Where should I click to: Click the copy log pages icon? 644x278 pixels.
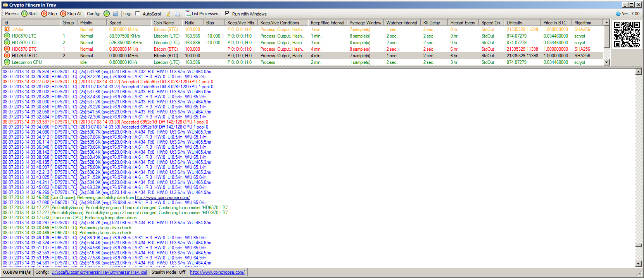pyautogui.click(x=177, y=14)
